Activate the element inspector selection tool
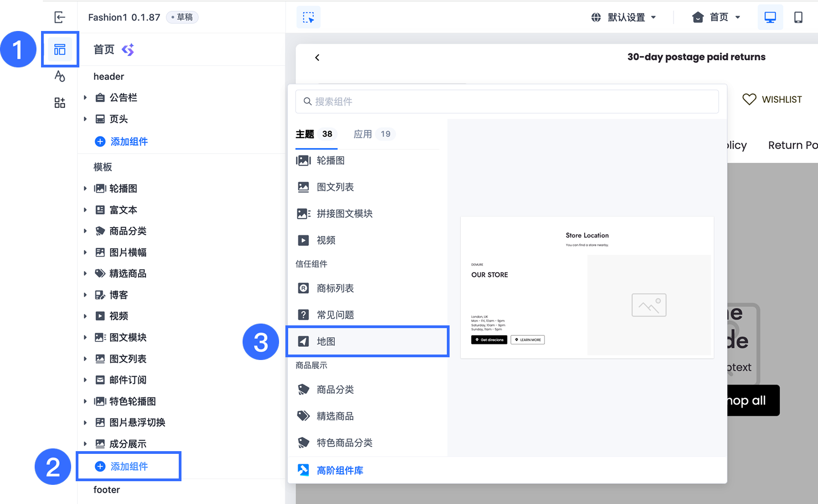 pyautogui.click(x=309, y=17)
